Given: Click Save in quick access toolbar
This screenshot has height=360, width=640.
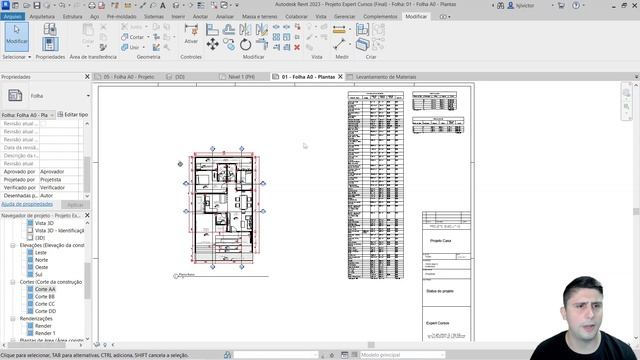Looking at the screenshot, I should [x=37, y=5].
